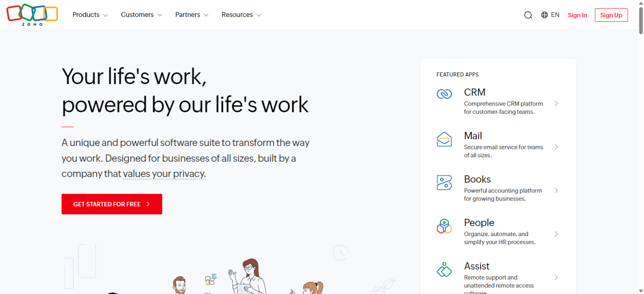Open Assist via its right arrow
This screenshot has width=644, height=294.
pyautogui.click(x=556, y=277)
